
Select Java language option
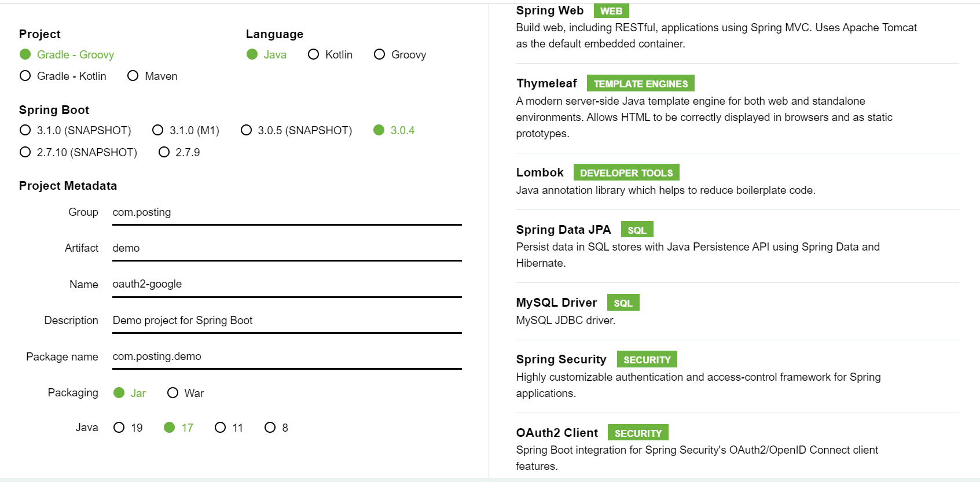coord(266,54)
